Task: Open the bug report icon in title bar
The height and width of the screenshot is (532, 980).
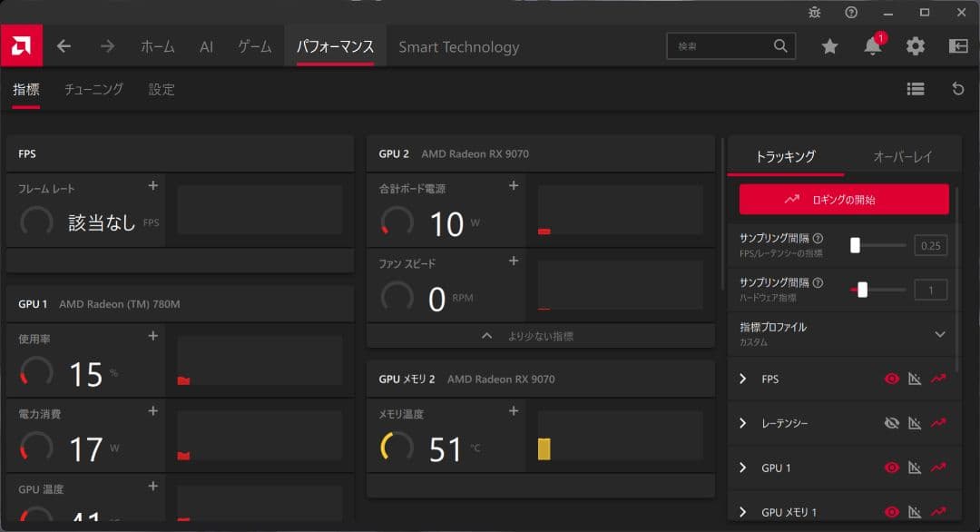Action: (x=814, y=14)
